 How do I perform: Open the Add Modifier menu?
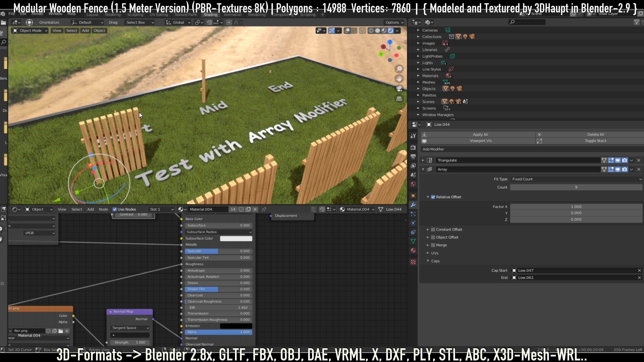(x=532, y=149)
